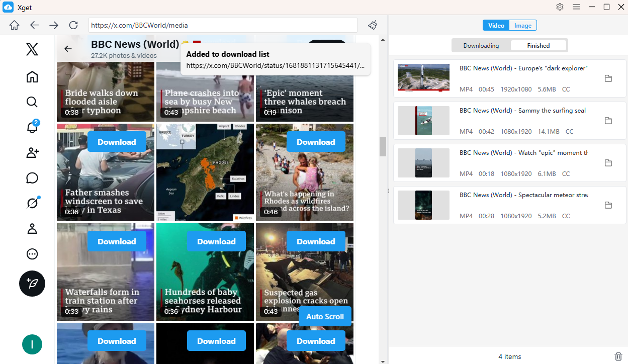Open the Rhodes map video thumbnail

205,172
